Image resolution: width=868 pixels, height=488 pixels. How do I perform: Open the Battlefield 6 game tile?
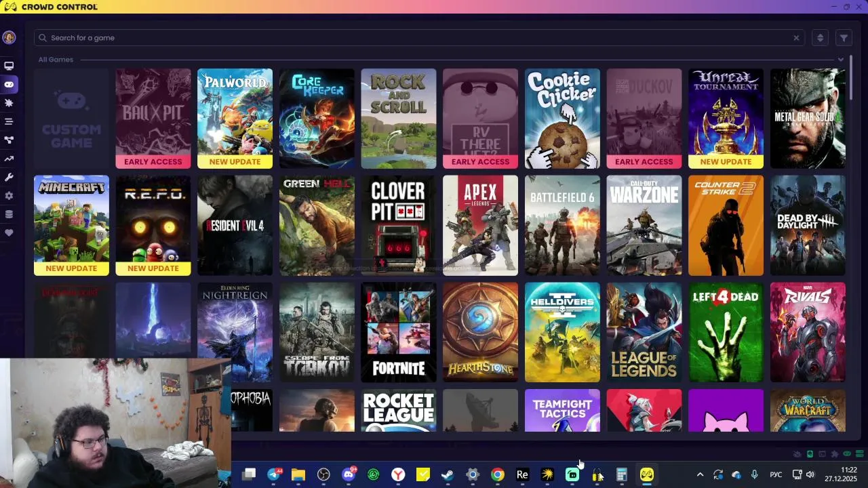coord(562,226)
